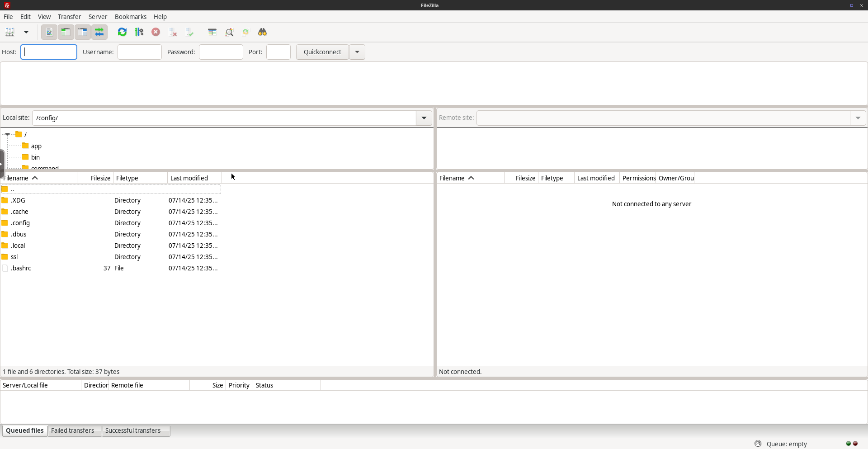Open the Site Manager dropdown arrow
Viewport: 868px width, 449px height.
tap(26, 32)
